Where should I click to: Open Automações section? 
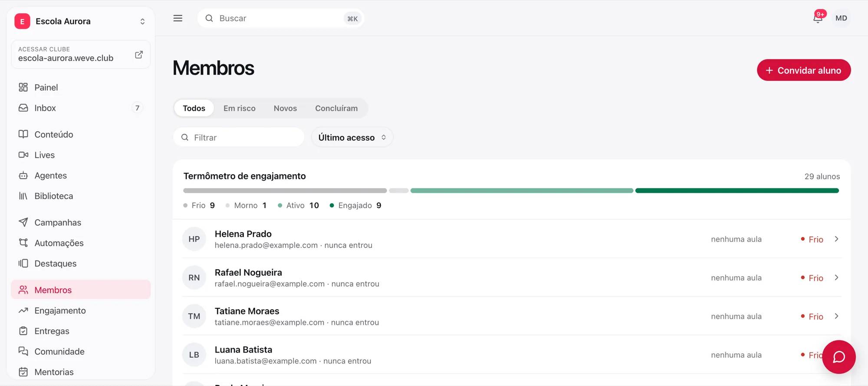pos(81,243)
